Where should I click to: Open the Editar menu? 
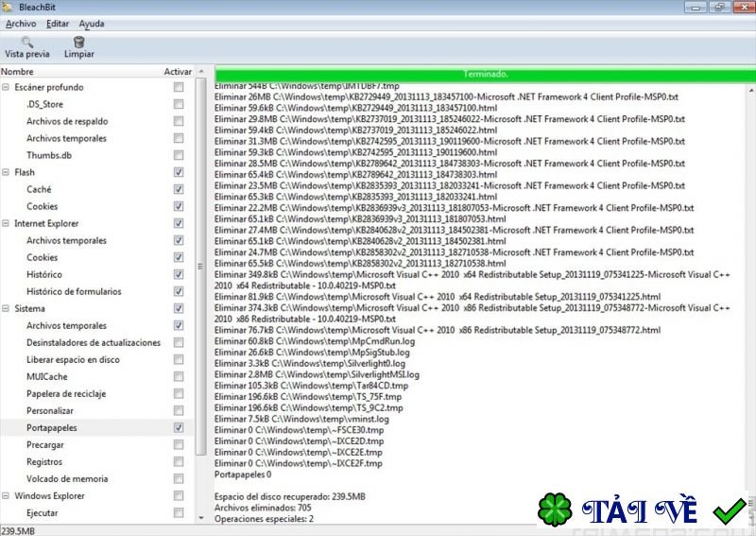click(58, 24)
